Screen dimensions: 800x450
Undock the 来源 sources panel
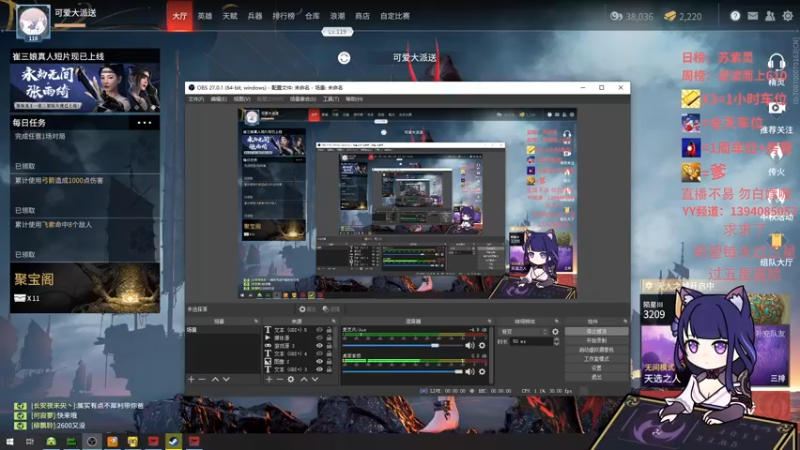[x=334, y=321]
